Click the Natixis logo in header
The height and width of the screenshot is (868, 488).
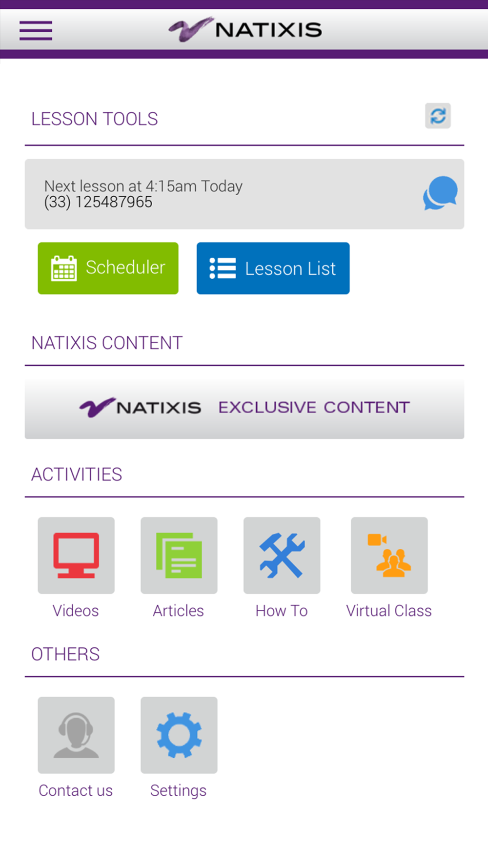pyautogui.click(x=245, y=30)
